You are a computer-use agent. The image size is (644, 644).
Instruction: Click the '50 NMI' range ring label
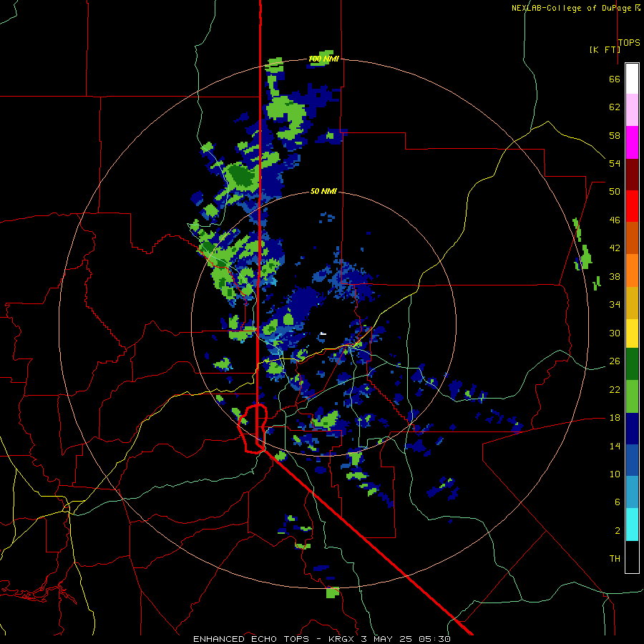pos(323,191)
